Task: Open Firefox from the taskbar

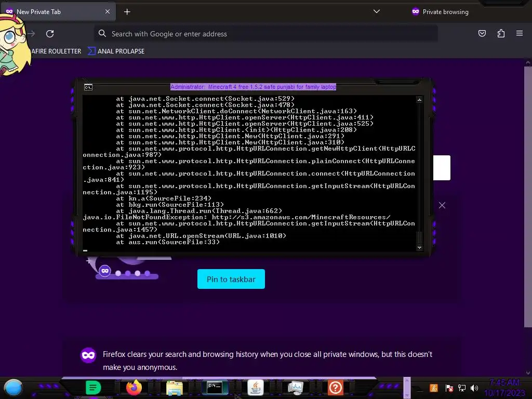Action: coord(134,388)
